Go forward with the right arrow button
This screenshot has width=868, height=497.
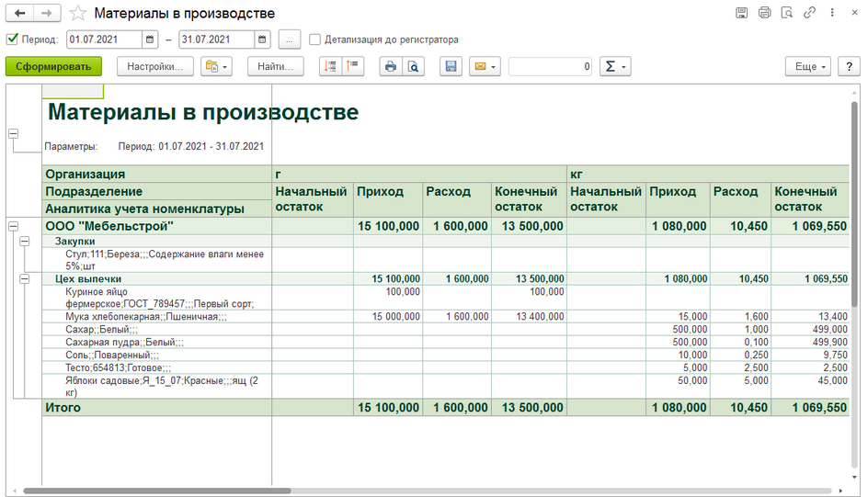(x=47, y=13)
